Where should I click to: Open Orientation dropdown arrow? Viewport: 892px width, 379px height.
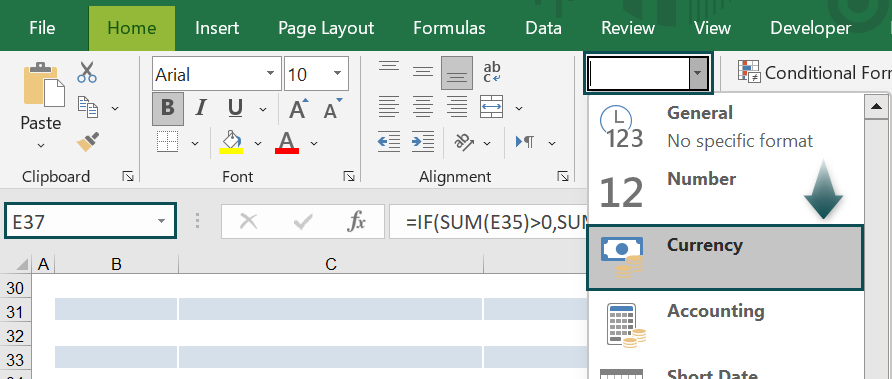(488, 143)
